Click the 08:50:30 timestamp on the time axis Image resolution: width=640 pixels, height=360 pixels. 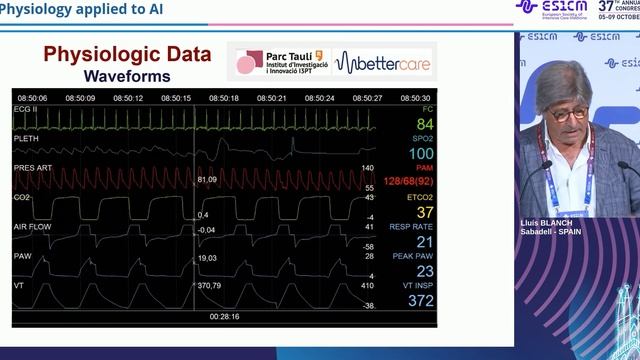point(415,98)
